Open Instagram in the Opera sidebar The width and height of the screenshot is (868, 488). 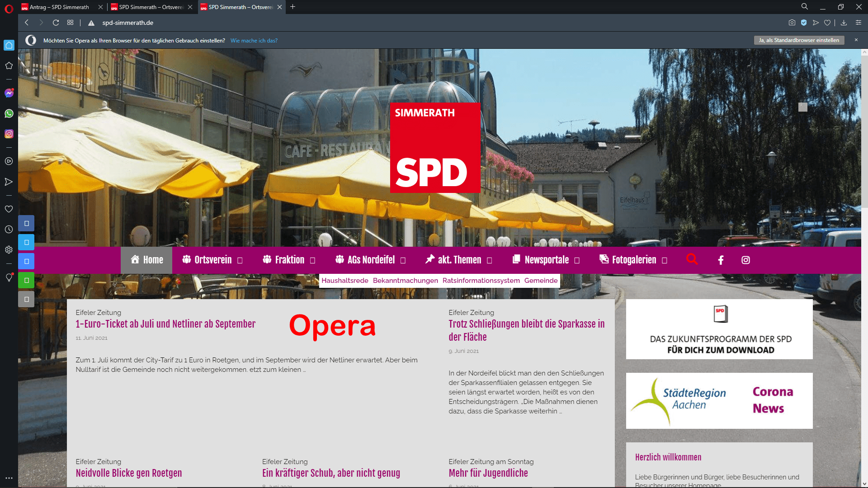(9, 134)
